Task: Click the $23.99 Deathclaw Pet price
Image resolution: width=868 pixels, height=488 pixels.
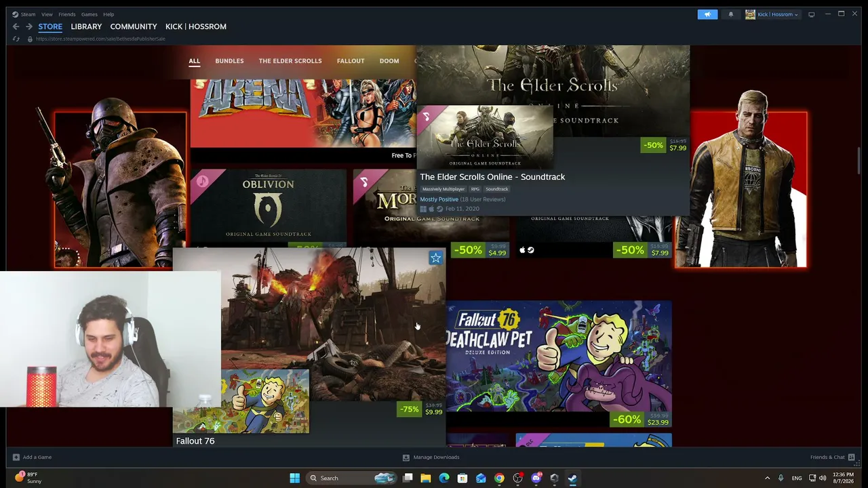Action: [x=658, y=422]
